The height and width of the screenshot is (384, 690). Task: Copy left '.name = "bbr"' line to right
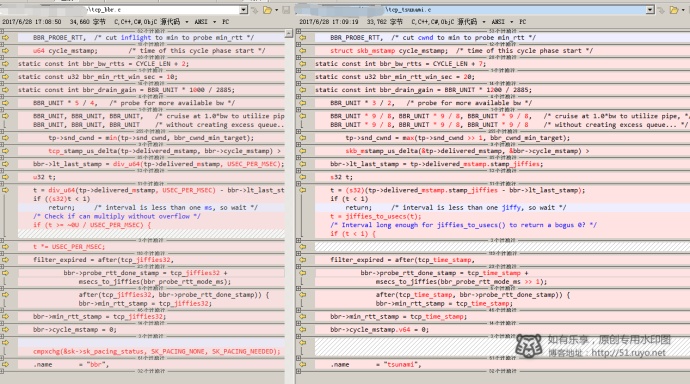coord(5,365)
